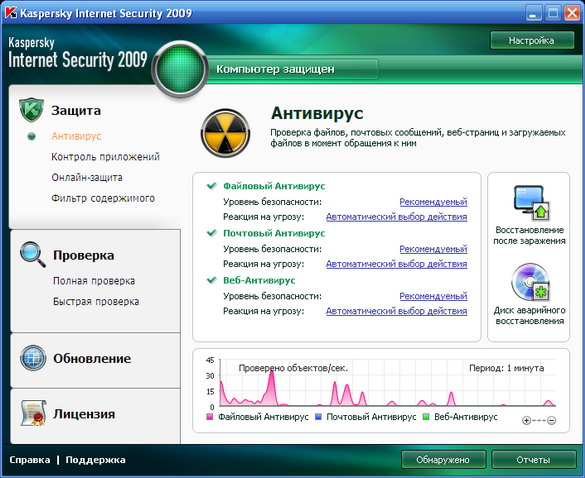Open the Обновление section
The height and width of the screenshot is (478, 585).
pos(92,358)
